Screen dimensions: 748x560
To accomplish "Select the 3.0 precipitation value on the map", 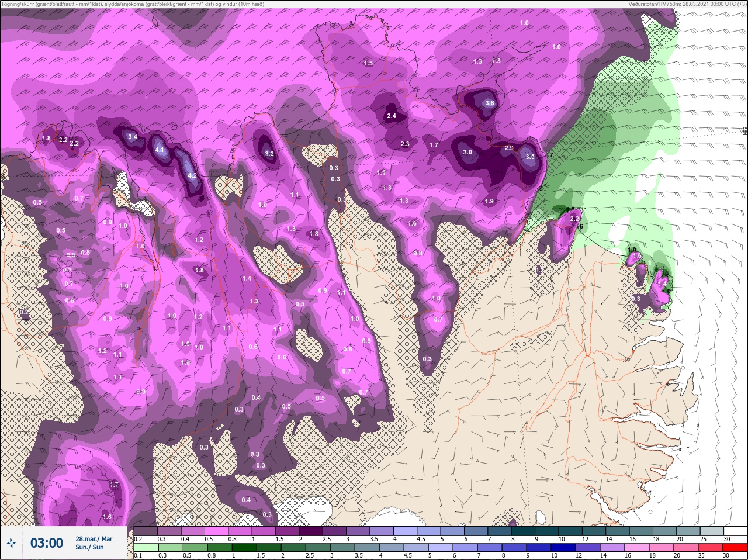I will point(467,152).
